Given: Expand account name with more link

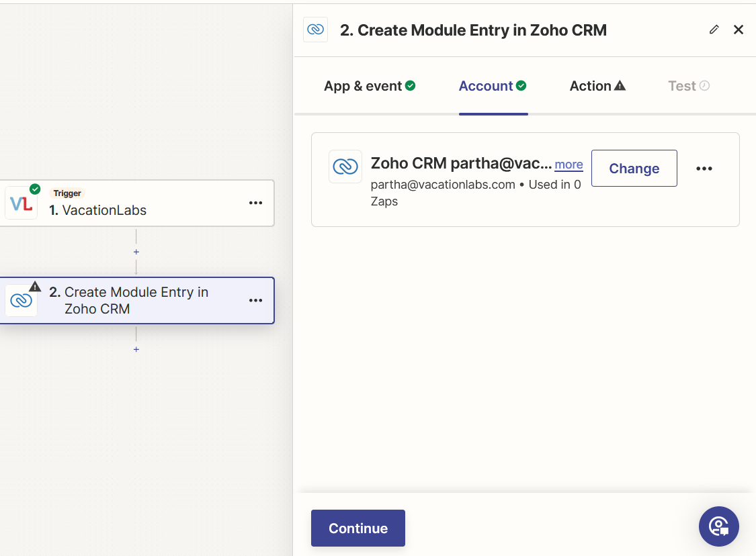Looking at the screenshot, I should click(x=569, y=165).
